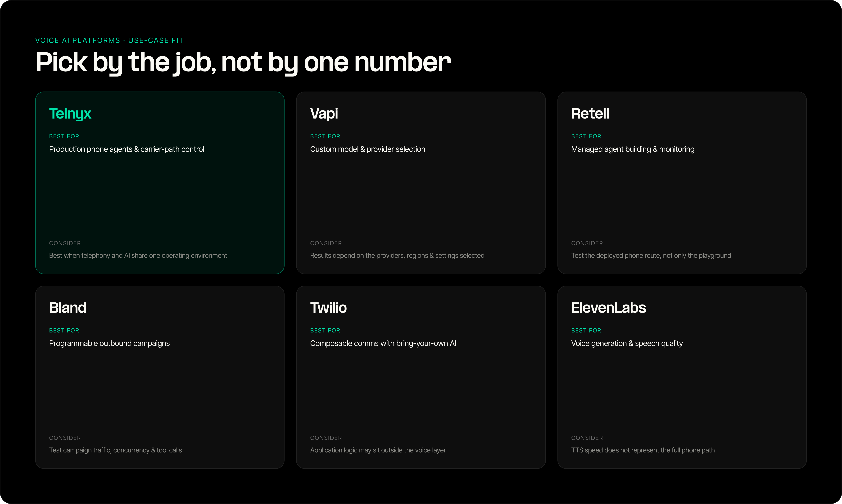Click the BEST FOR label in Retell card
This screenshot has height=504, width=842.
pyautogui.click(x=586, y=136)
